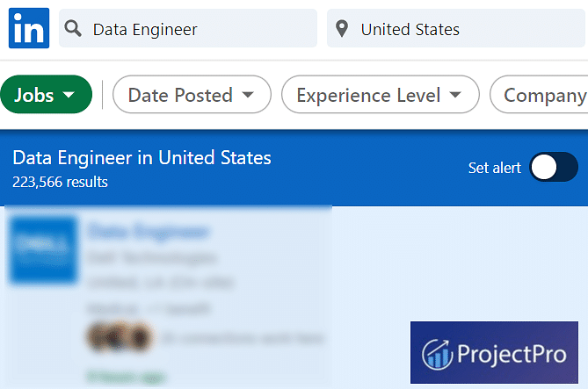The height and width of the screenshot is (389, 588).
Task: Focus the United States location field
Action: [x=456, y=28]
